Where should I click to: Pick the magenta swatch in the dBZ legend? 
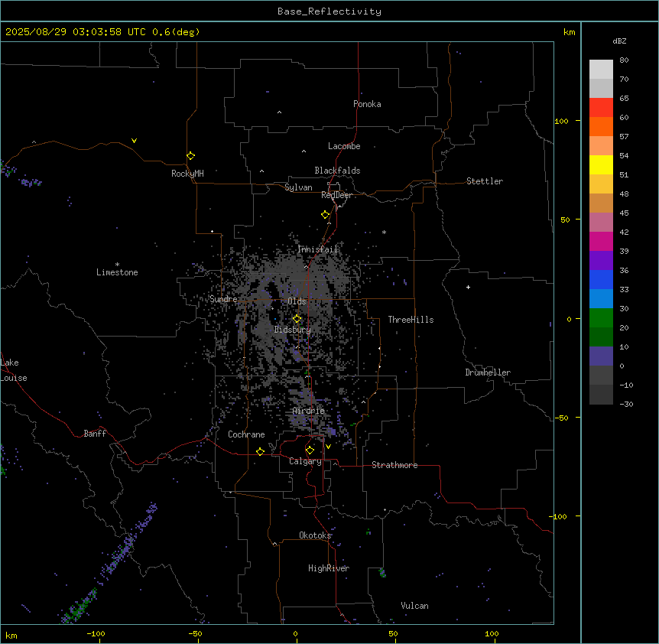coord(601,241)
